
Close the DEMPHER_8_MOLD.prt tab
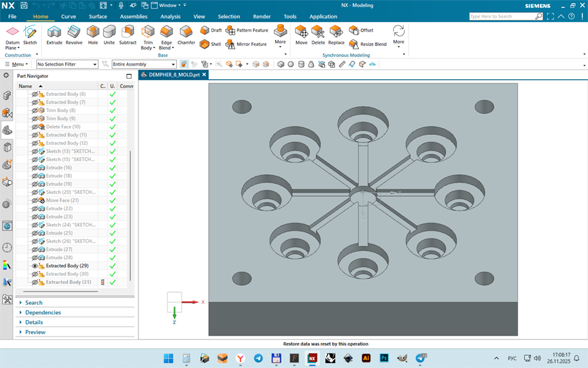tap(205, 75)
